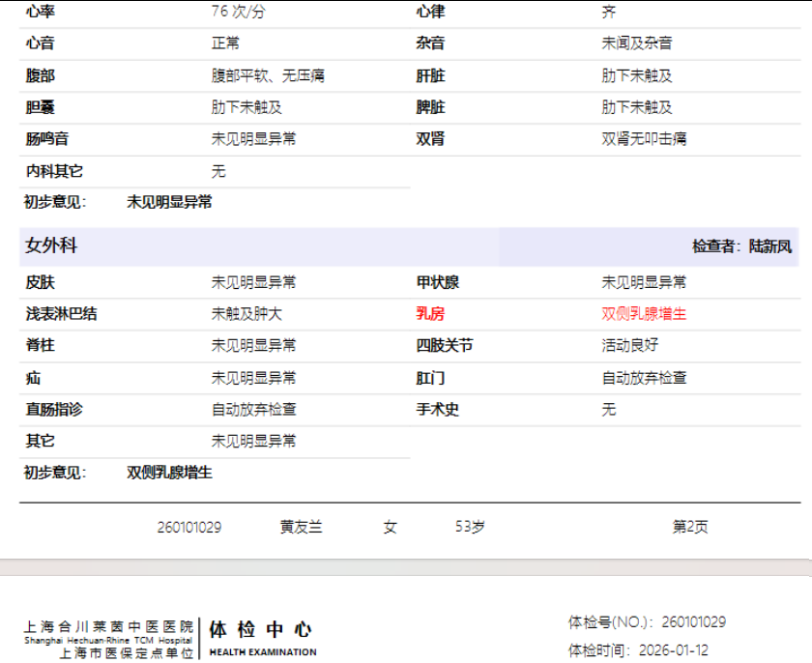Select the bold 双侧乳腺增生 preliminary opinion
Viewport: 812px width, 663px height.
(x=169, y=473)
